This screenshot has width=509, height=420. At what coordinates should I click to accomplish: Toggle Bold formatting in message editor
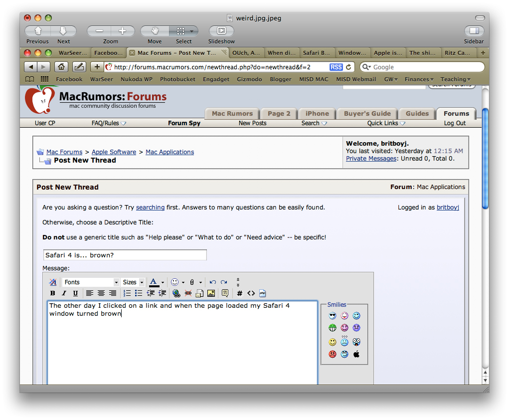[x=52, y=293]
